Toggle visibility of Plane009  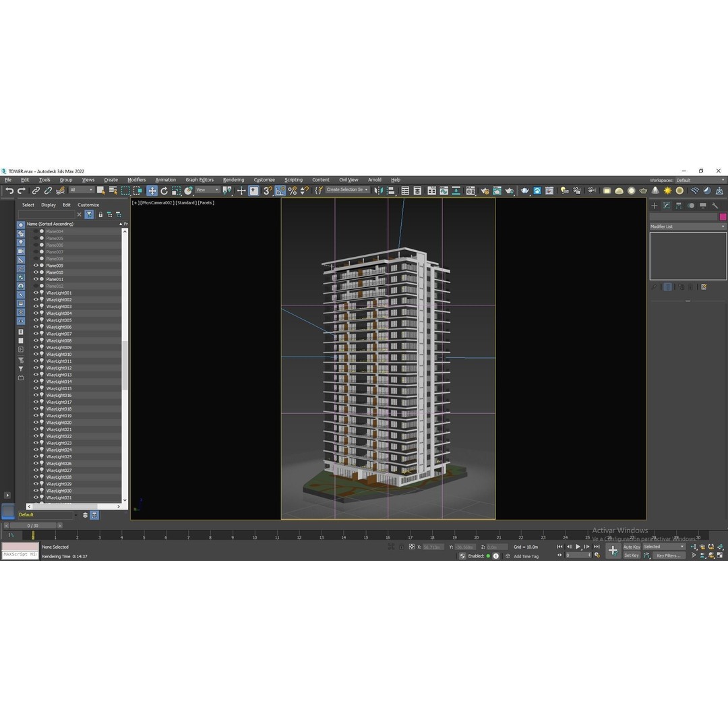pyautogui.click(x=36, y=266)
